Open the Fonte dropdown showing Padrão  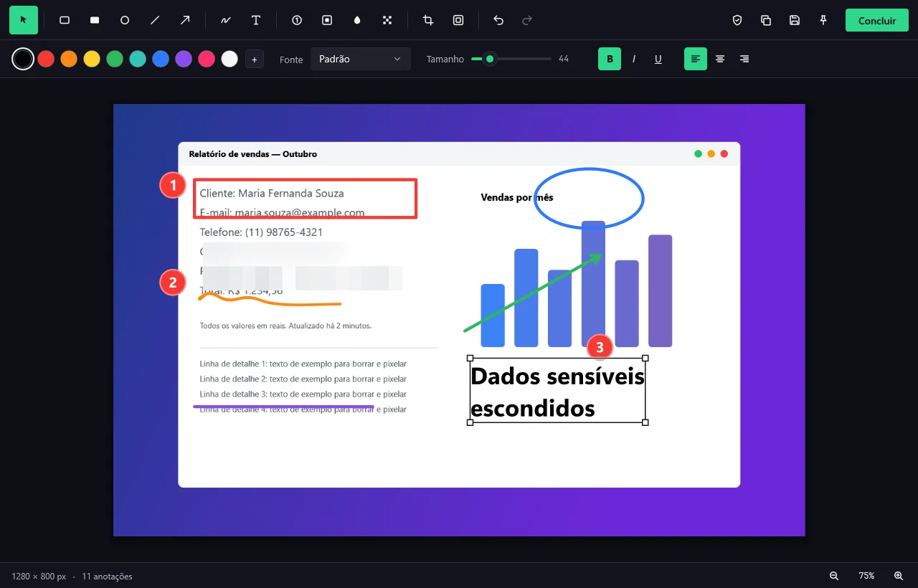coord(361,59)
